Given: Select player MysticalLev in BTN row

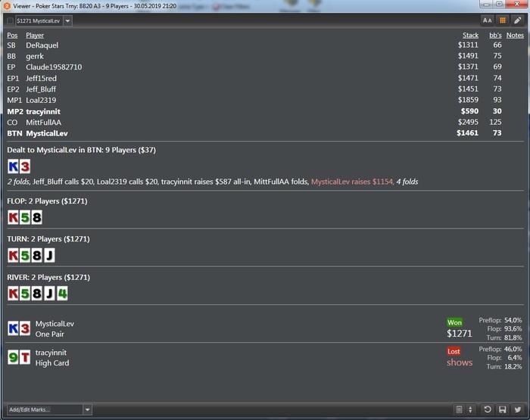Looking at the screenshot, I should [47, 133].
